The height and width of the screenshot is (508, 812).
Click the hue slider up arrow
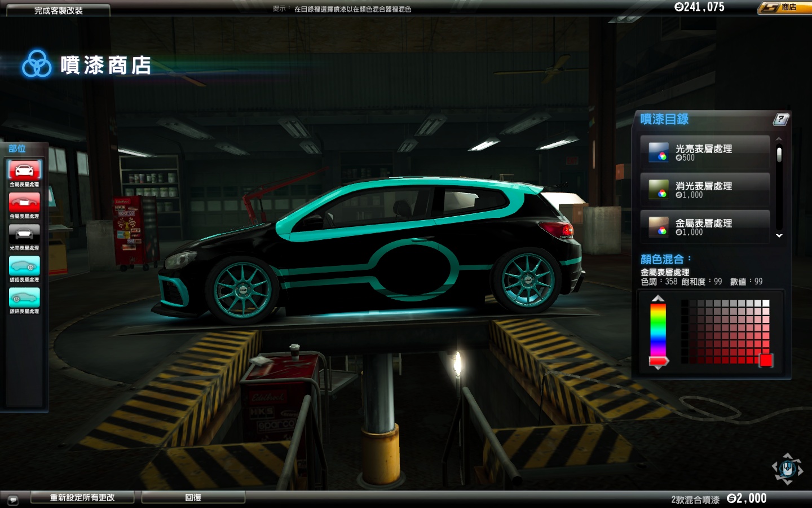tap(658, 299)
